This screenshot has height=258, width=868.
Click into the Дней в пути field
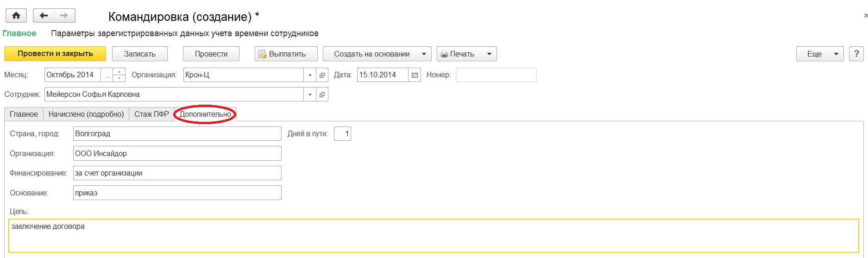342,134
